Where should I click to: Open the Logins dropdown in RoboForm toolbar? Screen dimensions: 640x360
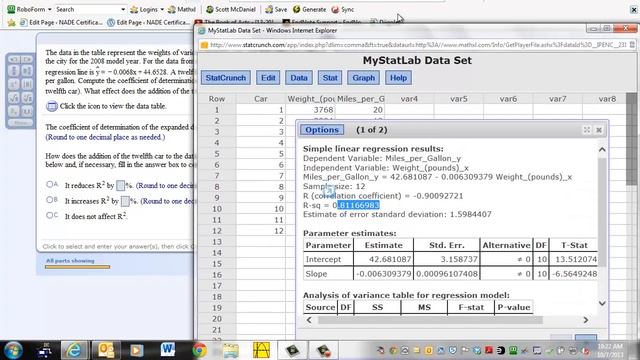147,9
